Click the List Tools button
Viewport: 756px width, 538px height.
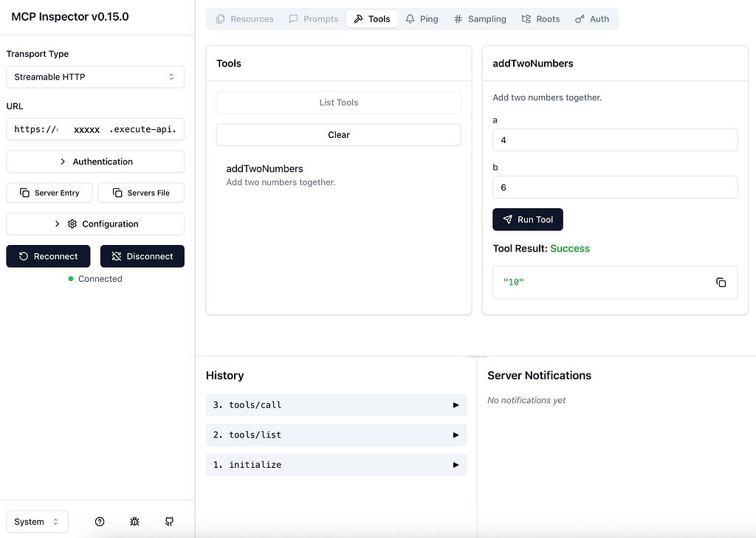coord(338,102)
